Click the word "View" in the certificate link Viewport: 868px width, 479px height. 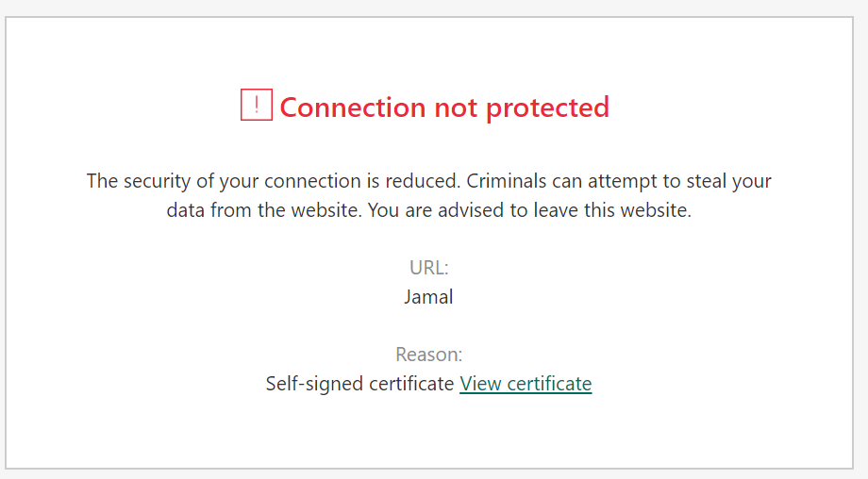480,384
